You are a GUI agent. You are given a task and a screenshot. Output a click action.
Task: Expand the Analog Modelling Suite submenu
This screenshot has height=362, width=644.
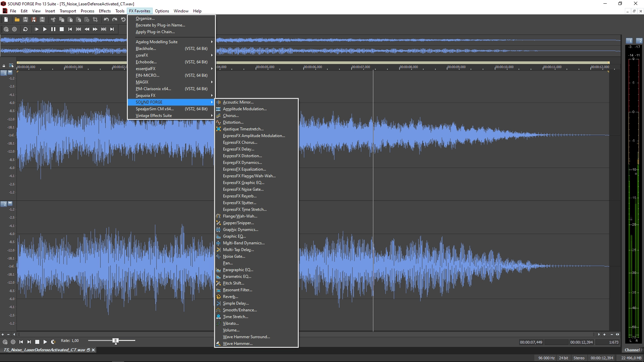tap(171, 42)
